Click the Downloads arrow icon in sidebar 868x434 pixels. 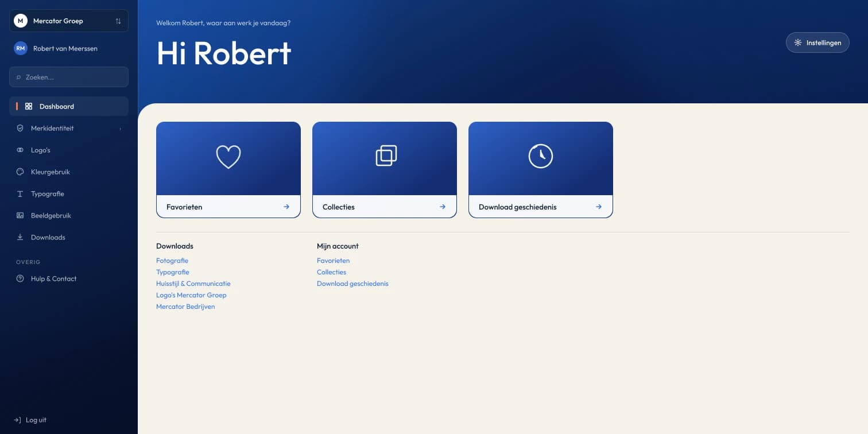20,237
